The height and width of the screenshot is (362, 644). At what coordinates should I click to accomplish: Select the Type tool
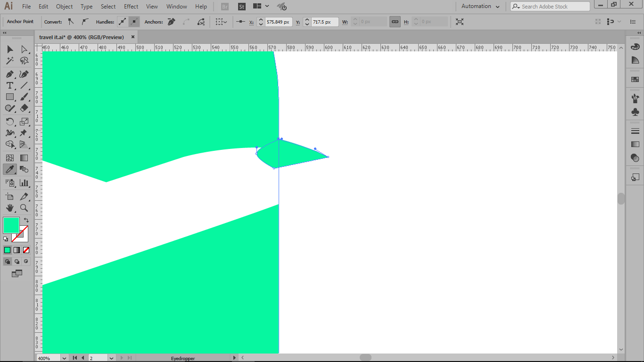tap(9, 85)
